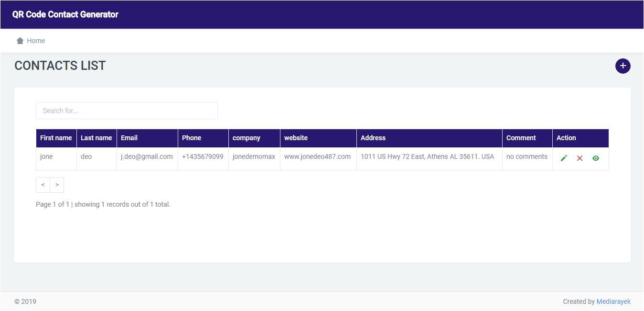The width and height of the screenshot is (644, 311).
Task: Click phone number +1435679099
Action: 203,156
